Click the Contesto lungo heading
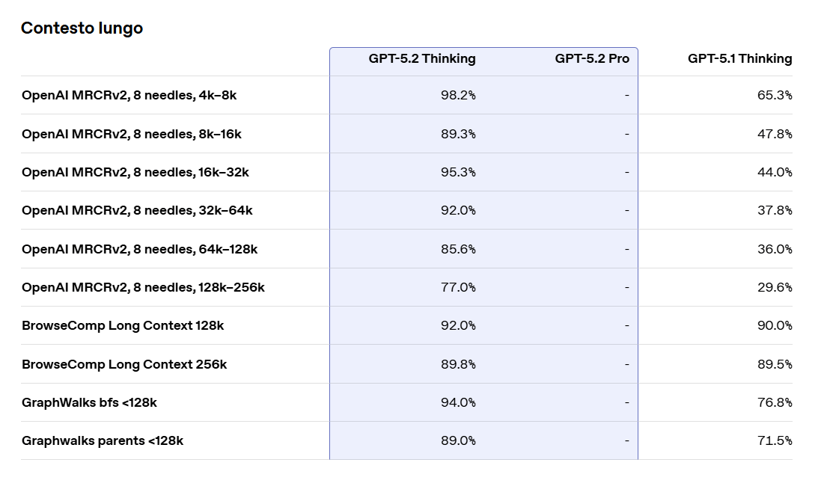The image size is (827, 504). pos(82,28)
